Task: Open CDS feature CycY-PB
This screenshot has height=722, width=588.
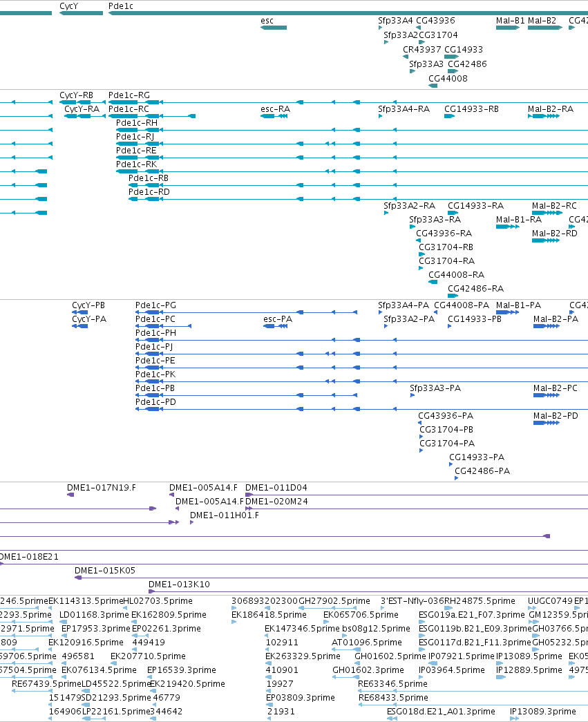Action: coord(88,305)
